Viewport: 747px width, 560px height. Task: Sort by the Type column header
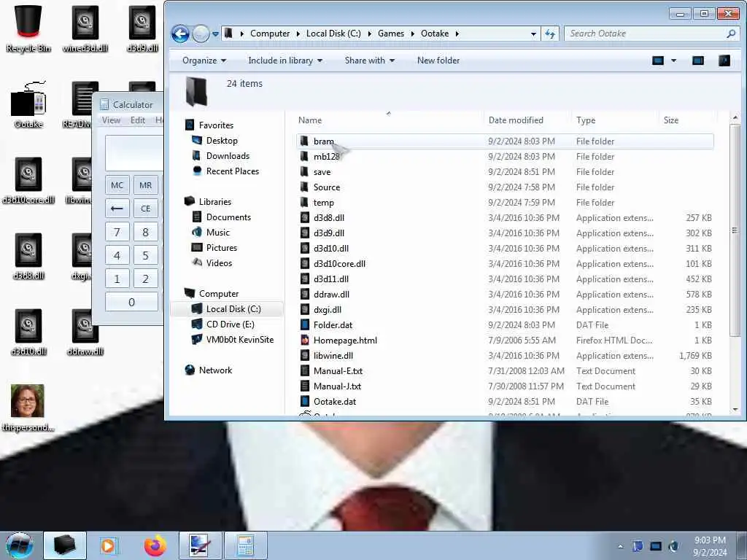point(586,120)
